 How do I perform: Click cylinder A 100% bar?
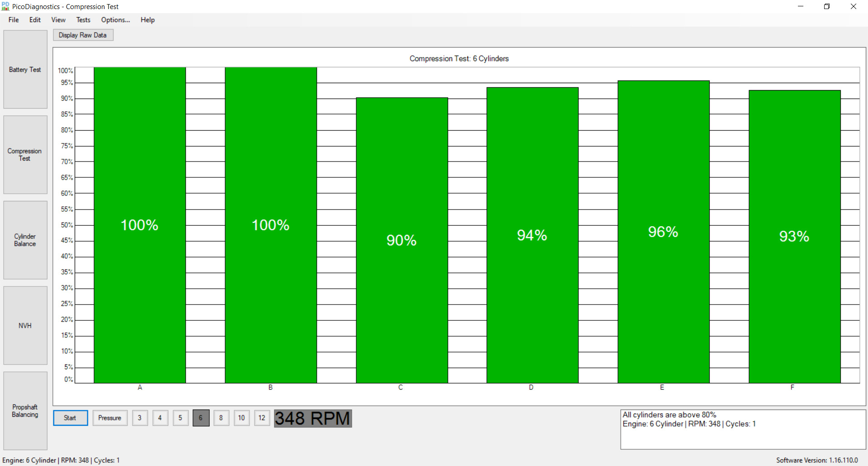pos(140,225)
